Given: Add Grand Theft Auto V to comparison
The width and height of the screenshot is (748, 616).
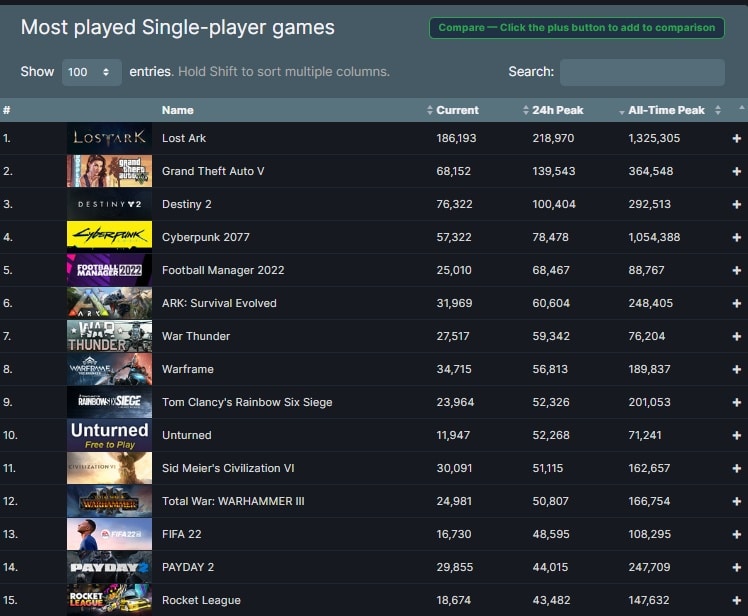Looking at the screenshot, I should point(737,171).
